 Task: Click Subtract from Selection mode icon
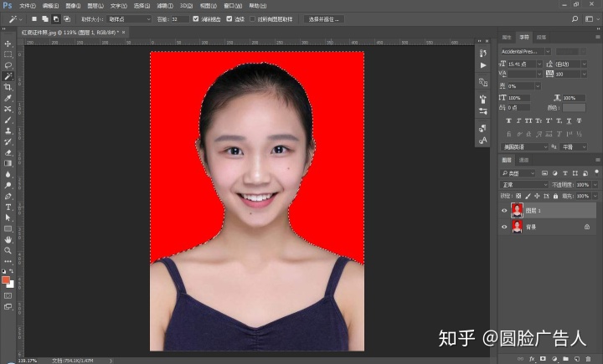56,19
